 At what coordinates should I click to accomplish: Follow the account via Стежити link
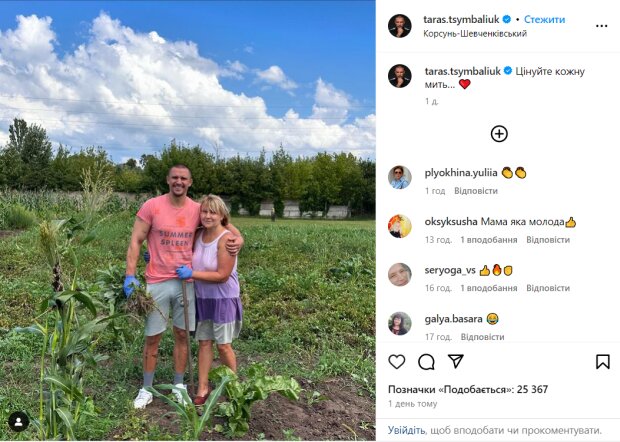point(544,19)
